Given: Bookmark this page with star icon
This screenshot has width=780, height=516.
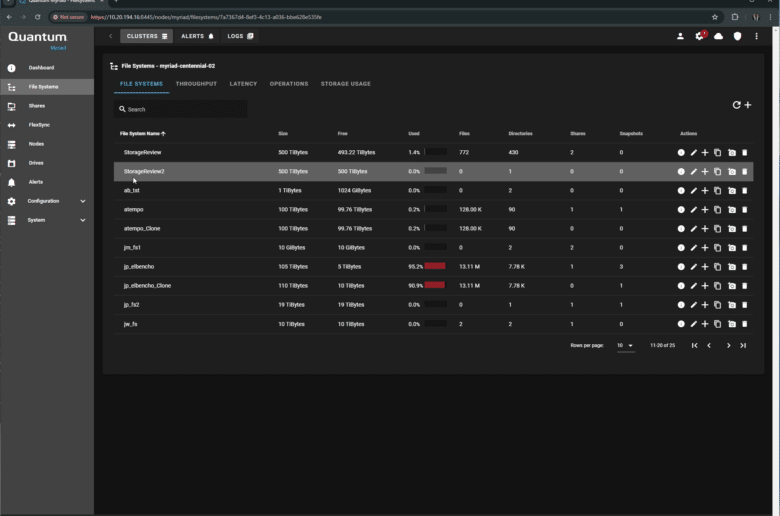Looking at the screenshot, I should [715, 17].
